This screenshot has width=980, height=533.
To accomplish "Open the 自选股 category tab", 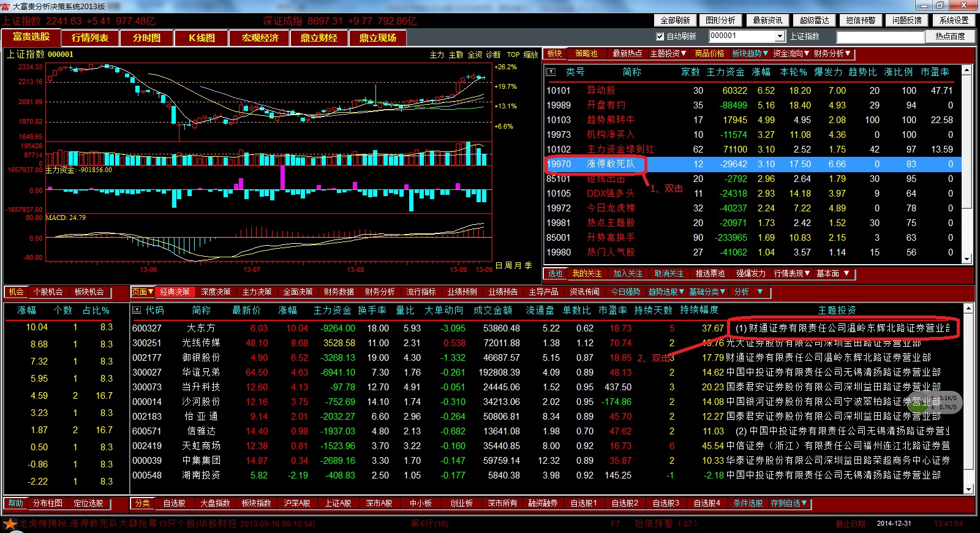I will [x=174, y=504].
